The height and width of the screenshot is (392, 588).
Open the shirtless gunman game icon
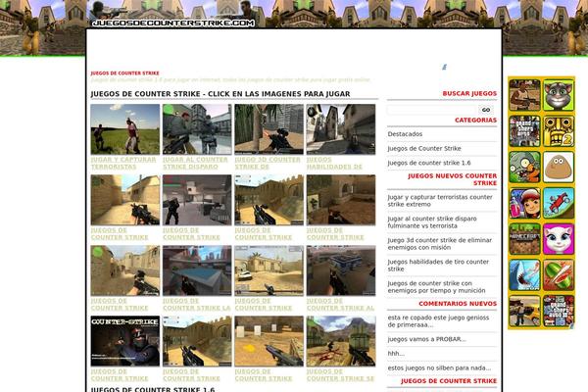(524, 95)
